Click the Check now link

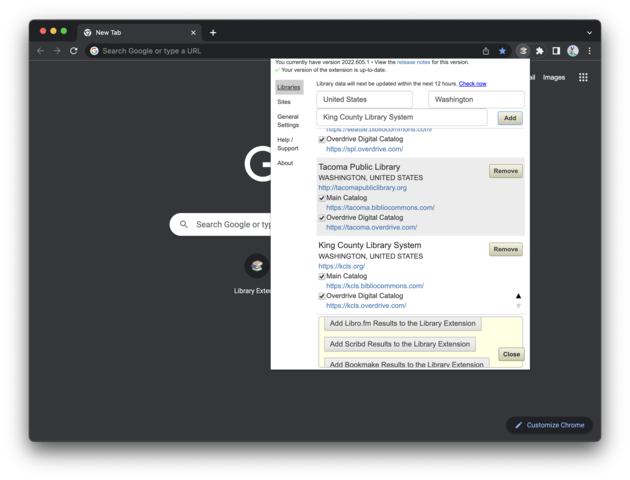pos(472,84)
